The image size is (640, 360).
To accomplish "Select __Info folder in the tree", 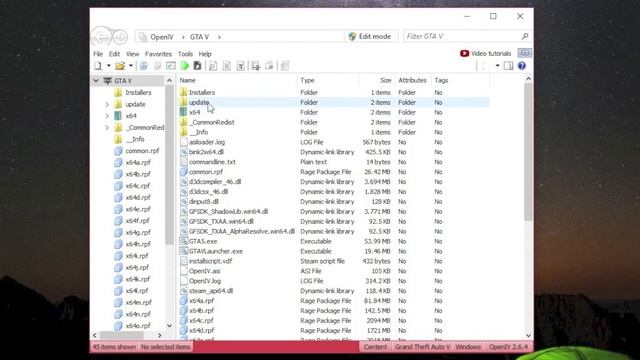I will pyautogui.click(x=135, y=139).
